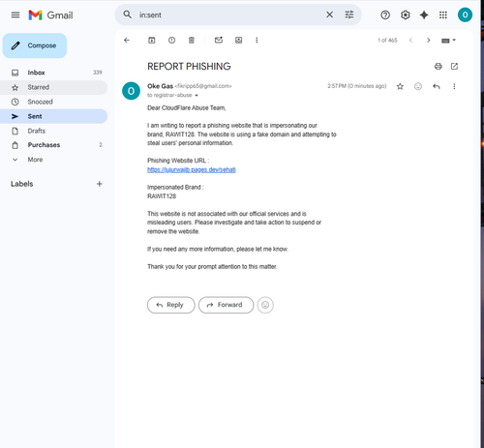Open the Google apps grid
The height and width of the screenshot is (448, 484).
443,15
